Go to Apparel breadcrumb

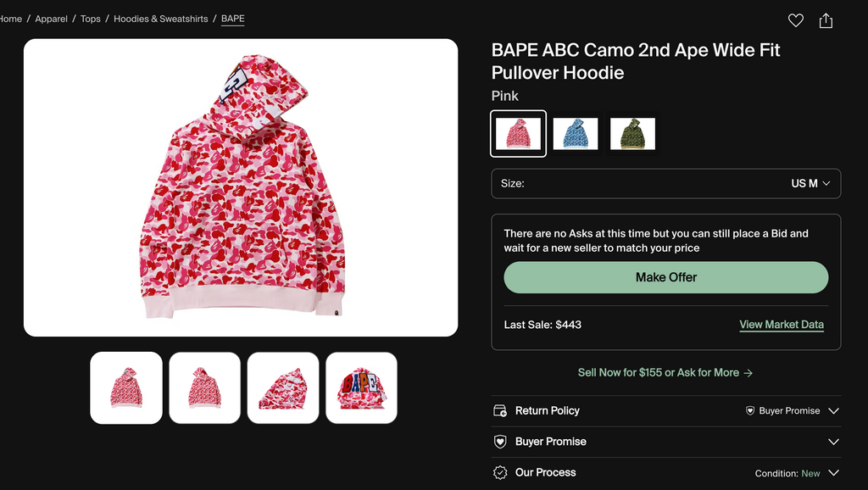(x=51, y=19)
